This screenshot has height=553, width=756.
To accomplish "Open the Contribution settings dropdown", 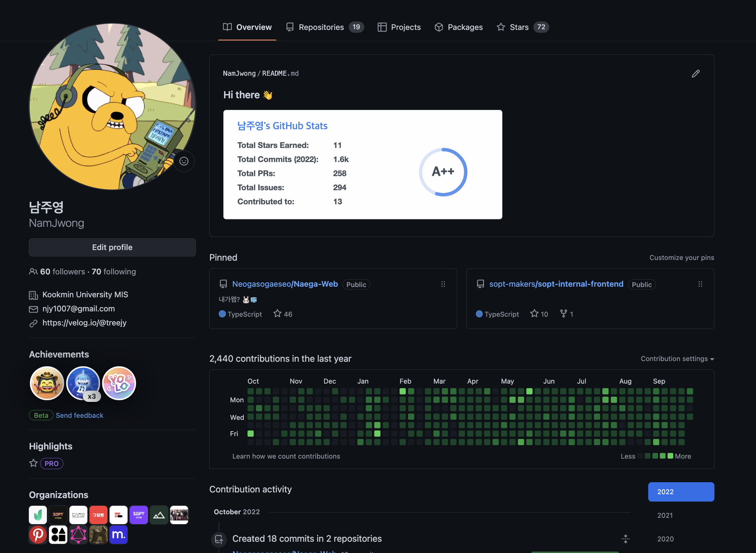I will [x=677, y=359].
